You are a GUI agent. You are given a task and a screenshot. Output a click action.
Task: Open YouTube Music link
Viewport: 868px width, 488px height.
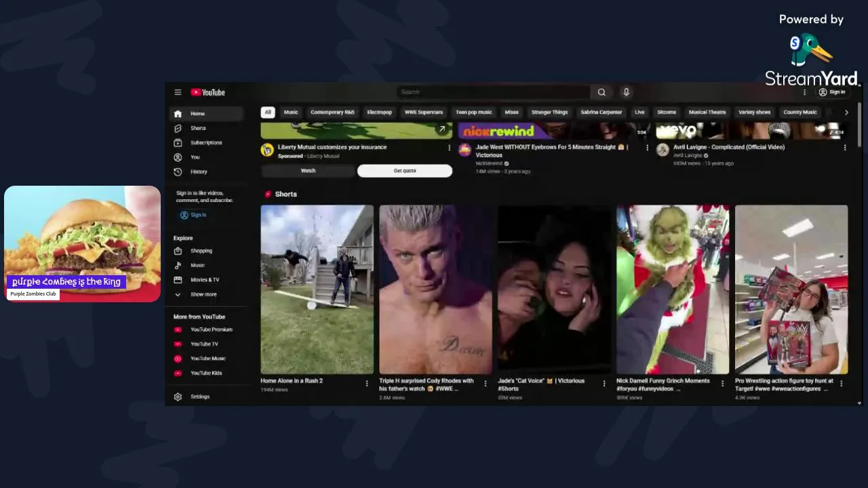pos(205,359)
